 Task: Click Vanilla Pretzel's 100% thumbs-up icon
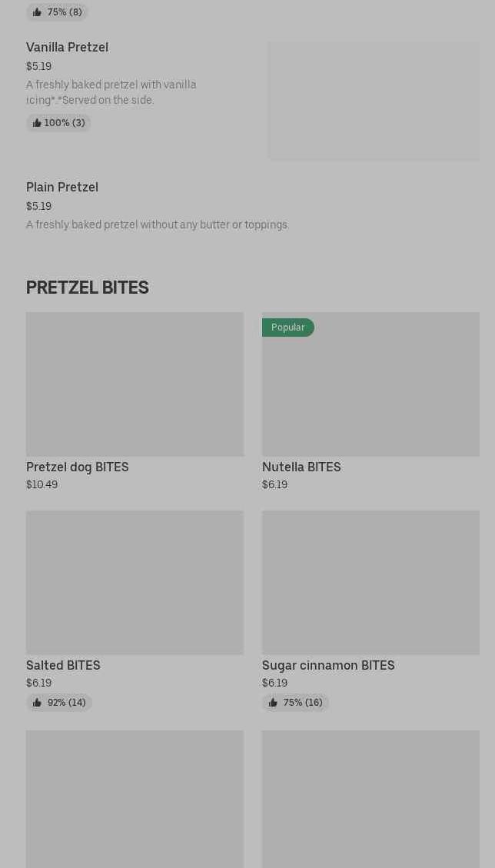point(37,123)
